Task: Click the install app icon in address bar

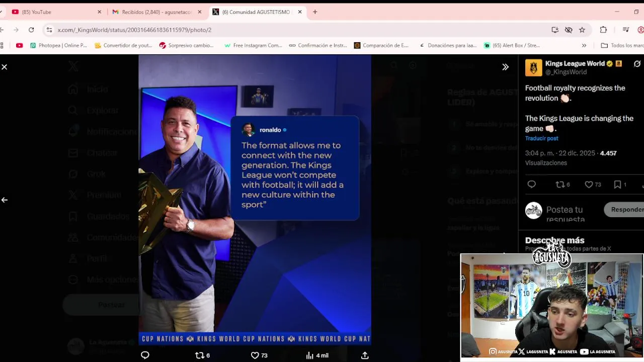Action: [x=555, y=30]
